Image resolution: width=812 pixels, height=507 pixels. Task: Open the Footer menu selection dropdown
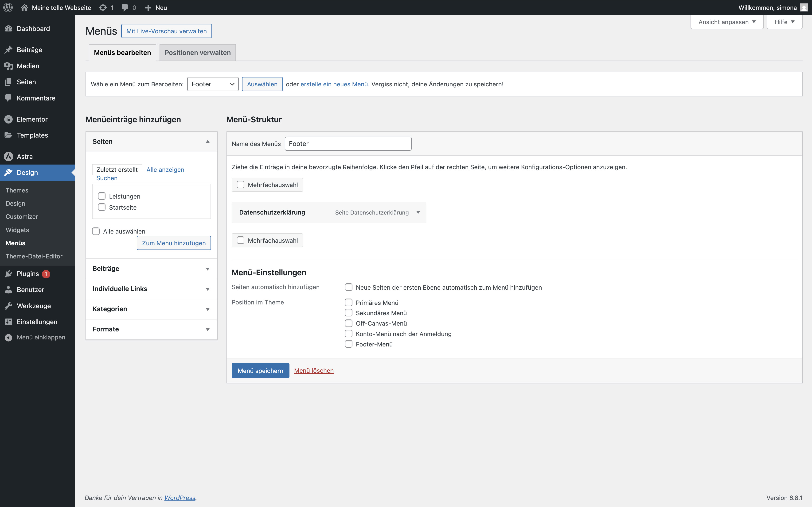coord(213,84)
